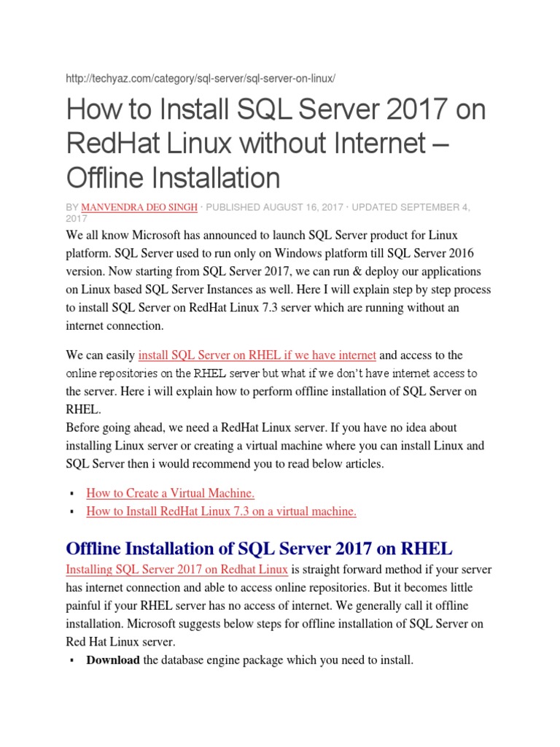
Task: Open 'install SQL Server on RHEL if we have internet' link
Action: [x=257, y=355]
